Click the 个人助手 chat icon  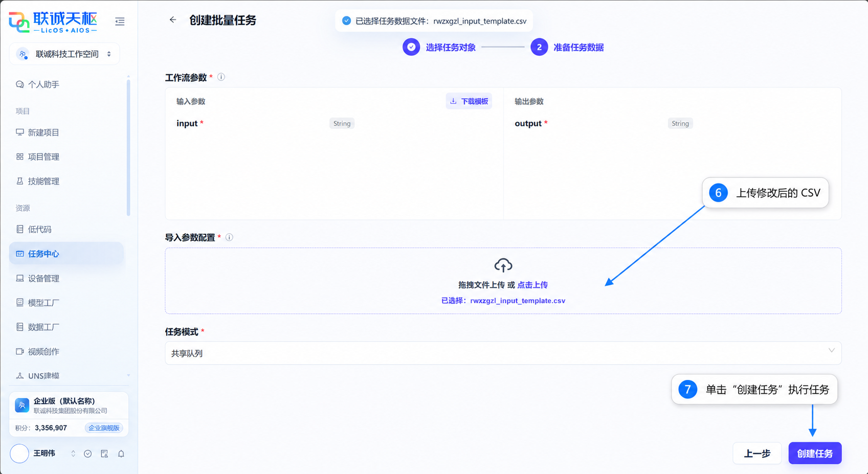point(20,84)
